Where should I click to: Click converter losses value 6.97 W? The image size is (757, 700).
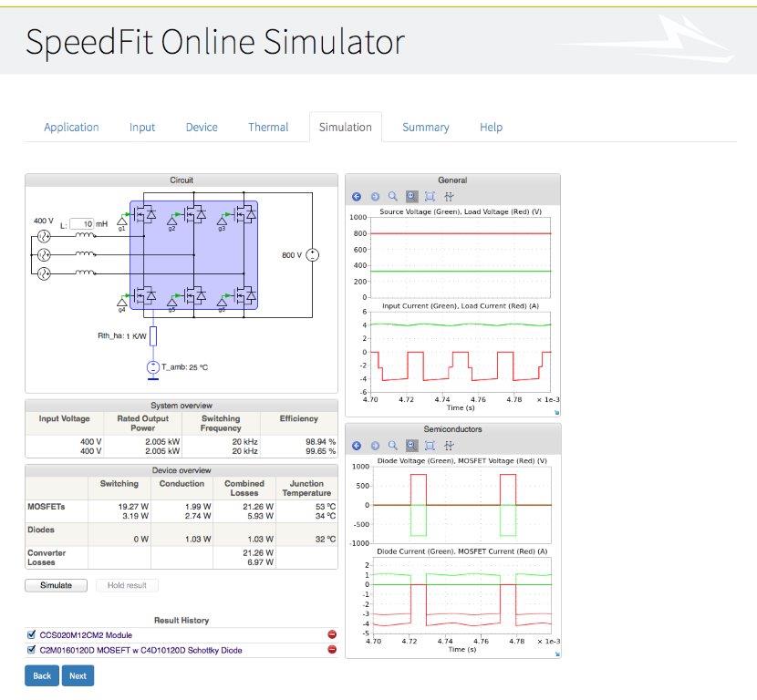pos(260,562)
